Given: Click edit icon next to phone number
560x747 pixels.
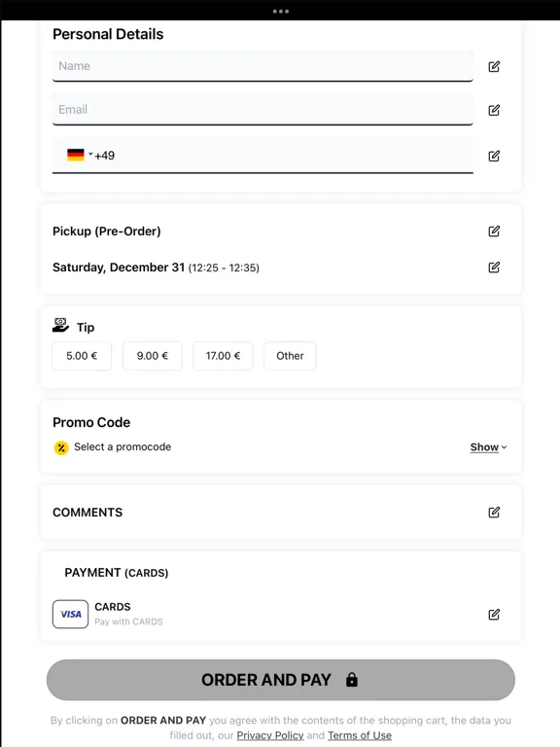Looking at the screenshot, I should pyautogui.click(x=494, y=156).
